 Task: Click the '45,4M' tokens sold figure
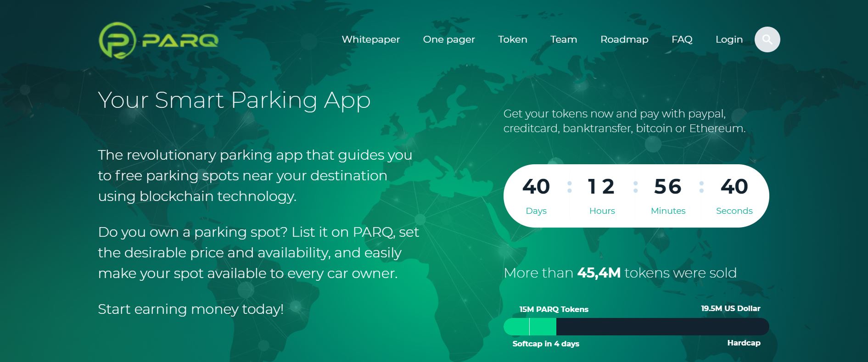point(599,273)
